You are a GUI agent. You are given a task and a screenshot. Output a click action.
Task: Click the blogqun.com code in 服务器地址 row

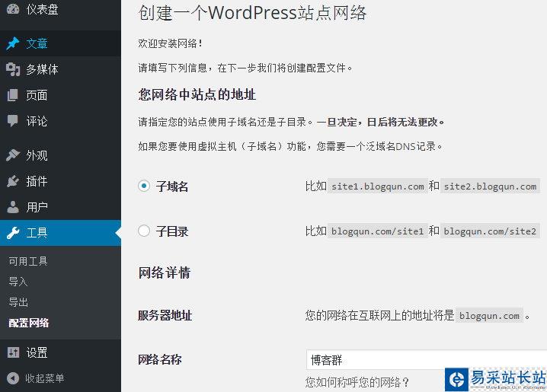489,316
